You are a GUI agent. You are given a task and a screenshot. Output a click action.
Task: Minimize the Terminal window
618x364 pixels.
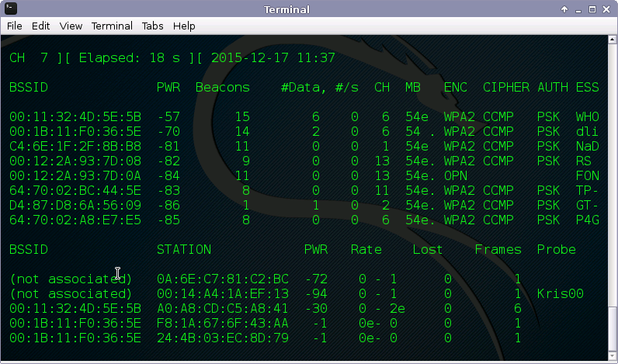click(x=578, y=9)
